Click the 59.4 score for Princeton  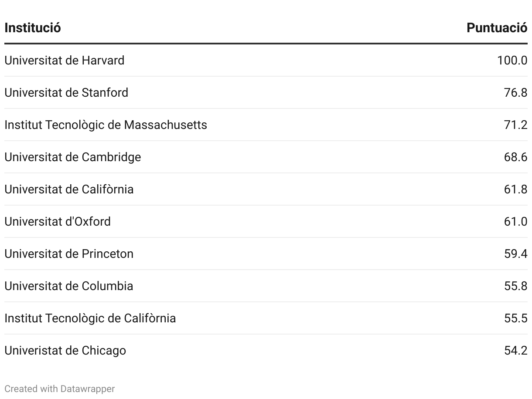(515, 254)
